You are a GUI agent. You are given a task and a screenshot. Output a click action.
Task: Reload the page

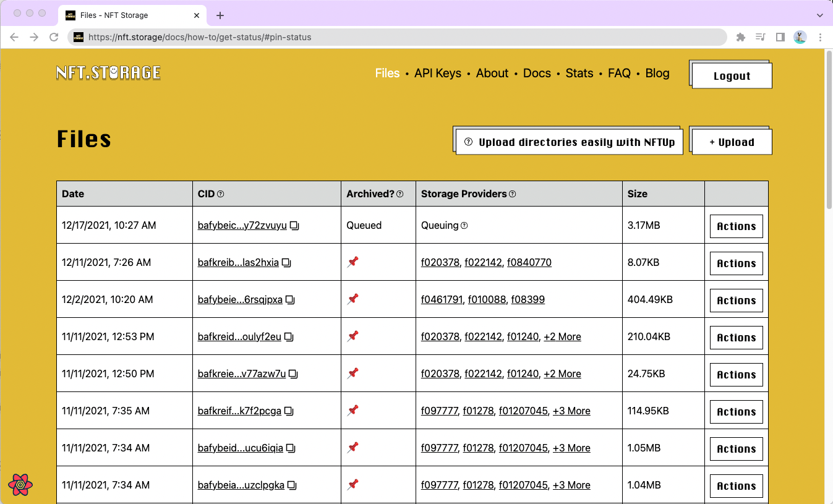click(54, 37)
